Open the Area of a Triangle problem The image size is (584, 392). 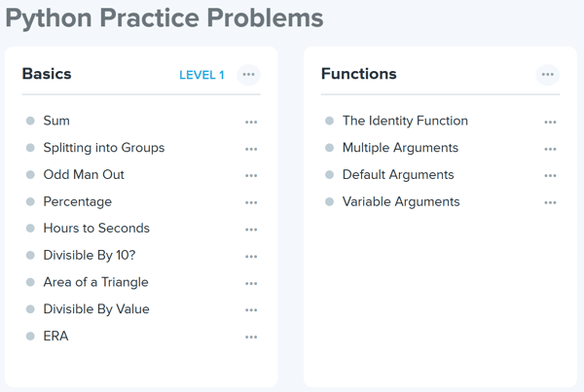95,282
